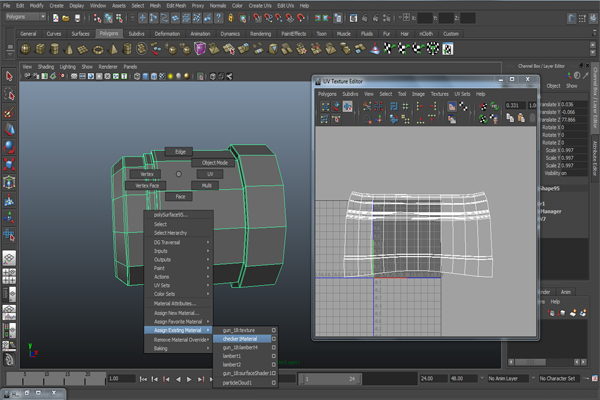Select the Rotate tool in toolbox
The image size is (600, 400).
[9, 147]
